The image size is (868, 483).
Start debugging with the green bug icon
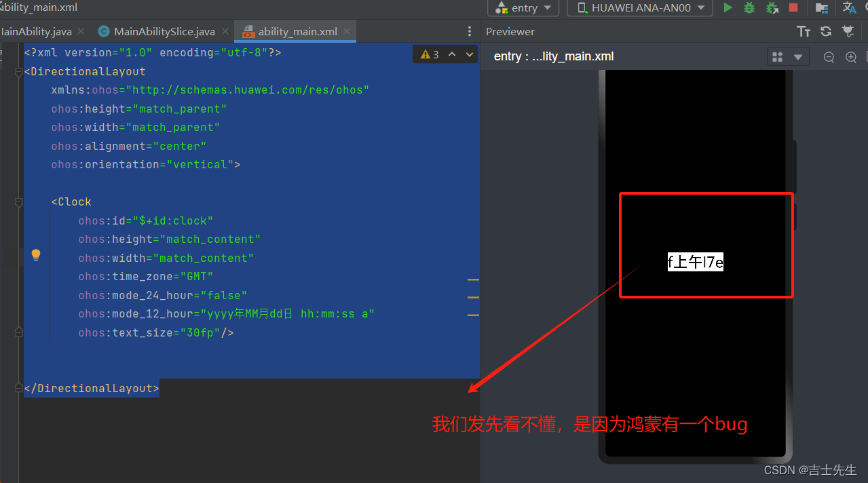pos(749,7)
